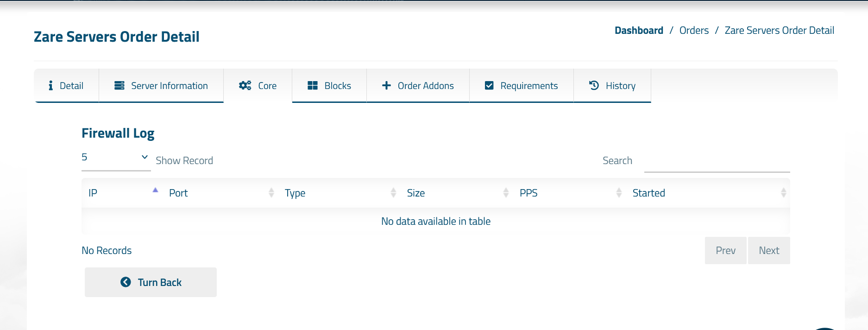868x330 pixels.
Task: Click the IP ascending sort arrow
Action: (156, 190)
